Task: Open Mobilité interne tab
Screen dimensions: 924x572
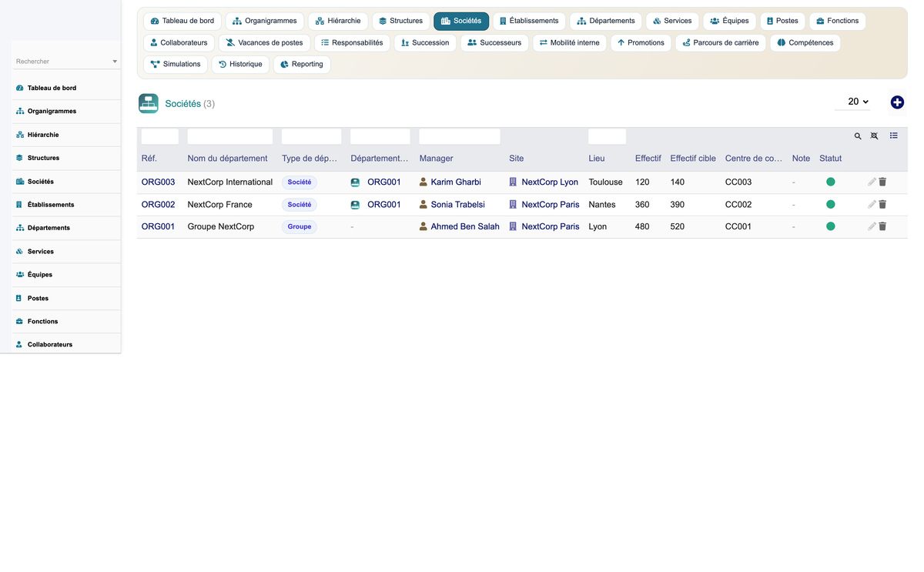Action: click(x=569, y=42)
